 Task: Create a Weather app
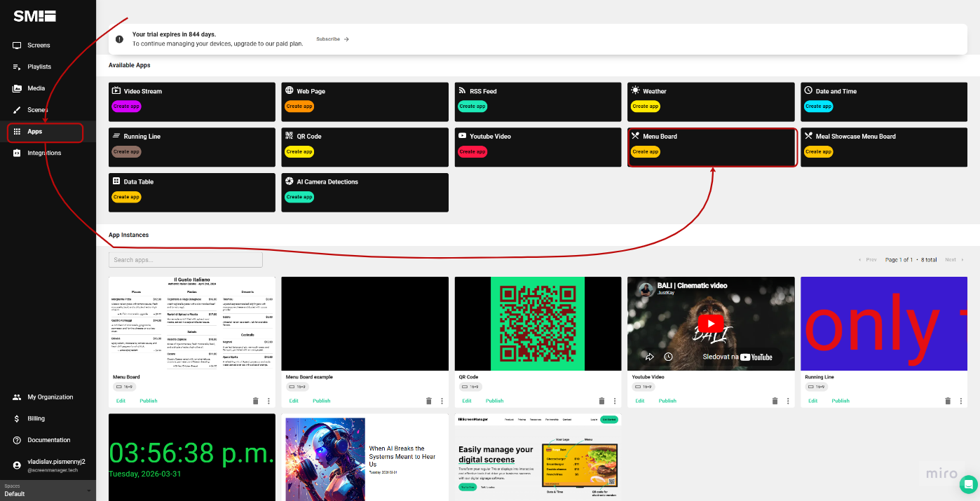[644, 106]
